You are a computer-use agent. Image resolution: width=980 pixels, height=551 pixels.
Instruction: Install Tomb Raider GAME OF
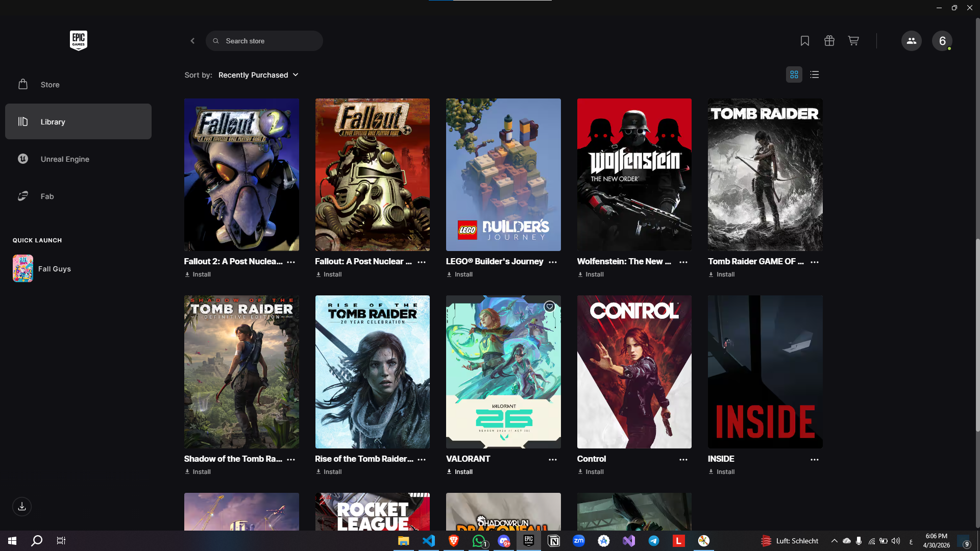tap(721, 274)
